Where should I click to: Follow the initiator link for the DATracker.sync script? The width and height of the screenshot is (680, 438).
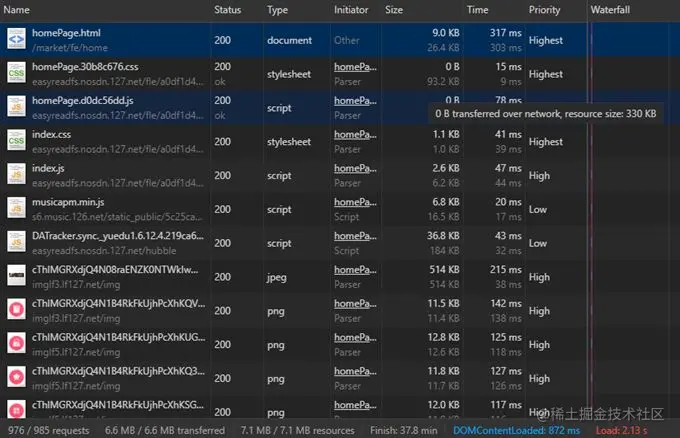355,236
